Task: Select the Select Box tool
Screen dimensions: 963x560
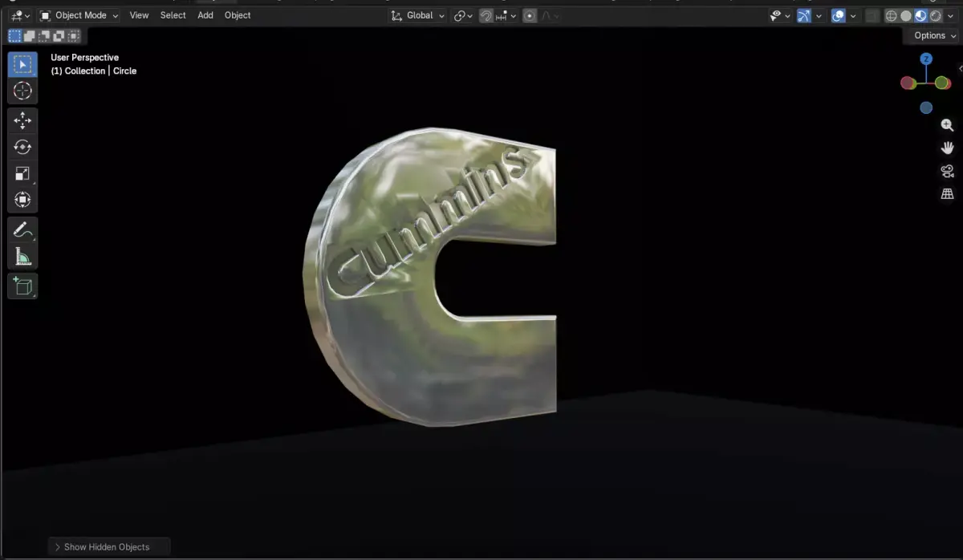Action: click(22, 64)
